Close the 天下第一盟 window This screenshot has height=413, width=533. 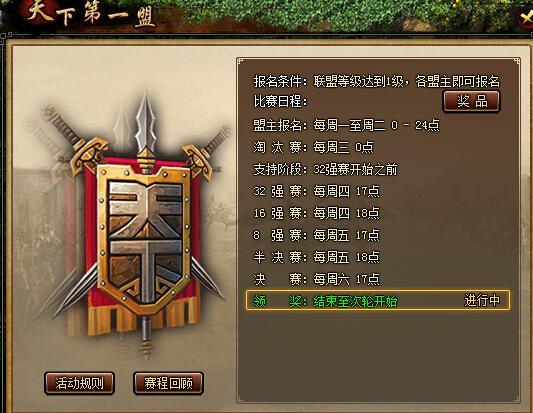pyautogui.click(x=526, y=17)
